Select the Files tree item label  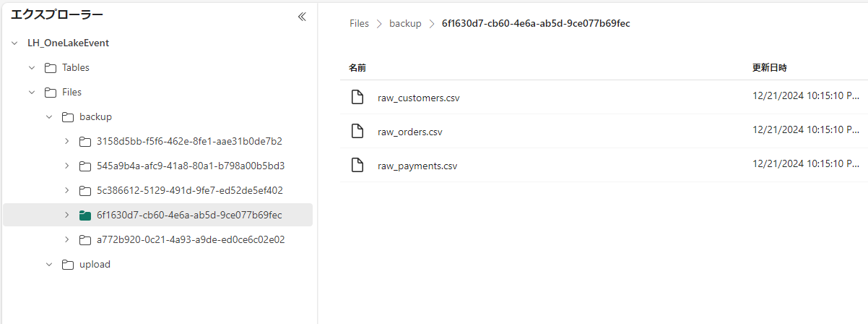72,93
